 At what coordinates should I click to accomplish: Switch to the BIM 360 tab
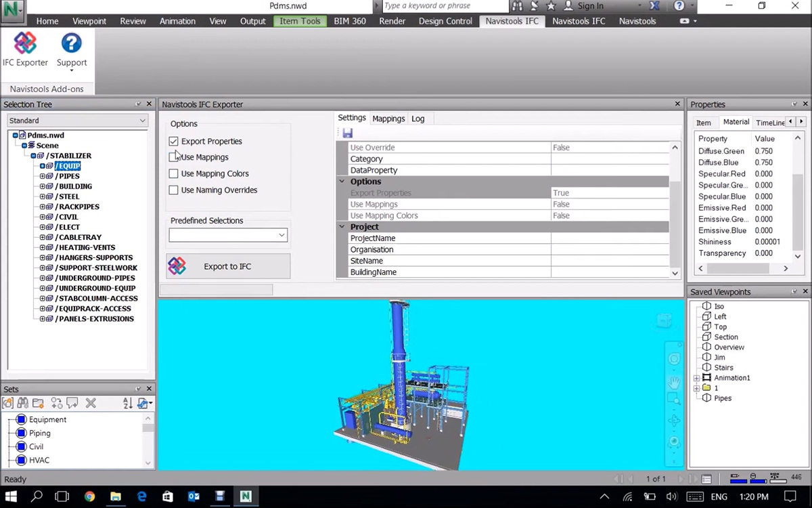tap(350, 21)
